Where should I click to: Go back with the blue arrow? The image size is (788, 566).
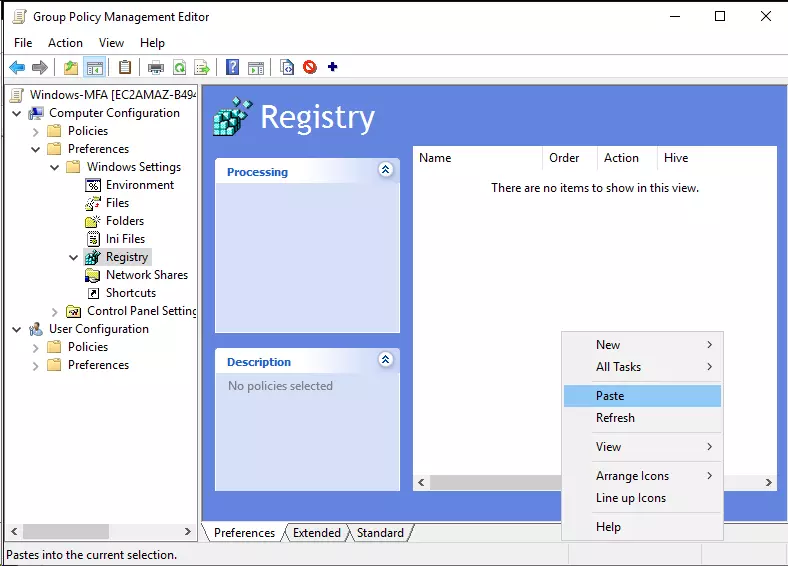click(17, 67)
